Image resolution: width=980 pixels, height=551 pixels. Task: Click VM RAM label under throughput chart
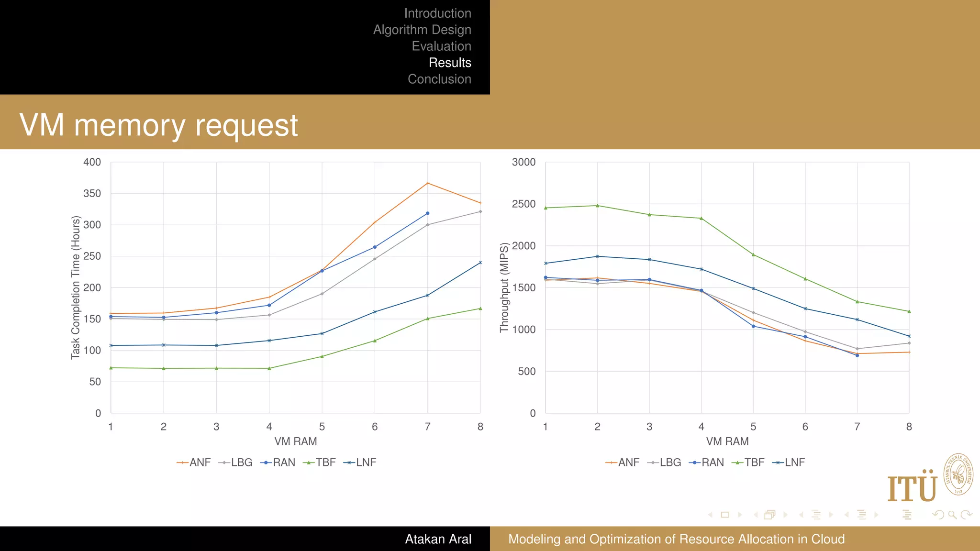tap(727, 441)
